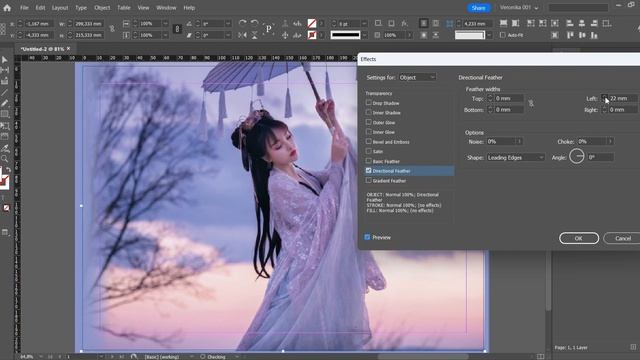
Task: Open the Edit menu
Action: pos(40,8)
